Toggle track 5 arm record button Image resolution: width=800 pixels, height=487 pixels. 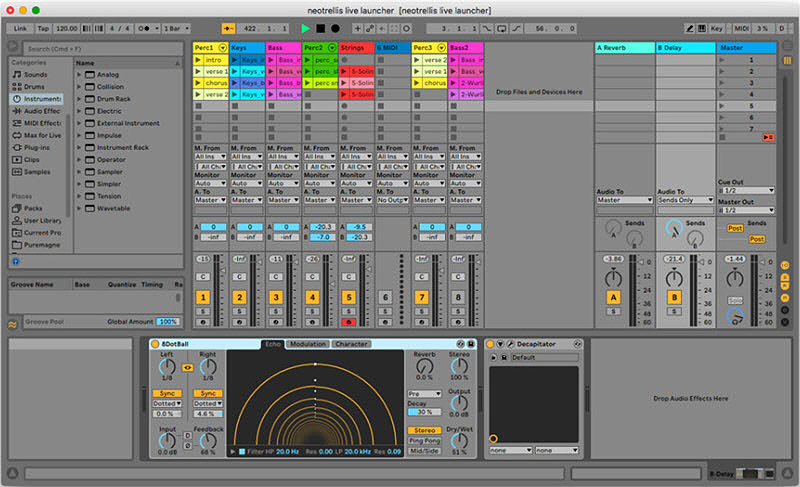click(x=349, y=323)
